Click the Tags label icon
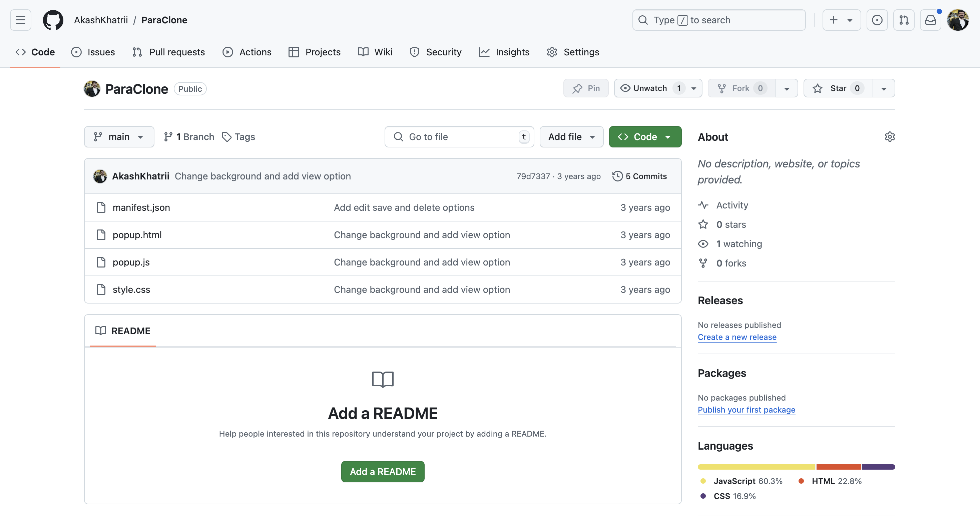Image resolution: width=980 pixels, height=531 pixels. (227, 136)
